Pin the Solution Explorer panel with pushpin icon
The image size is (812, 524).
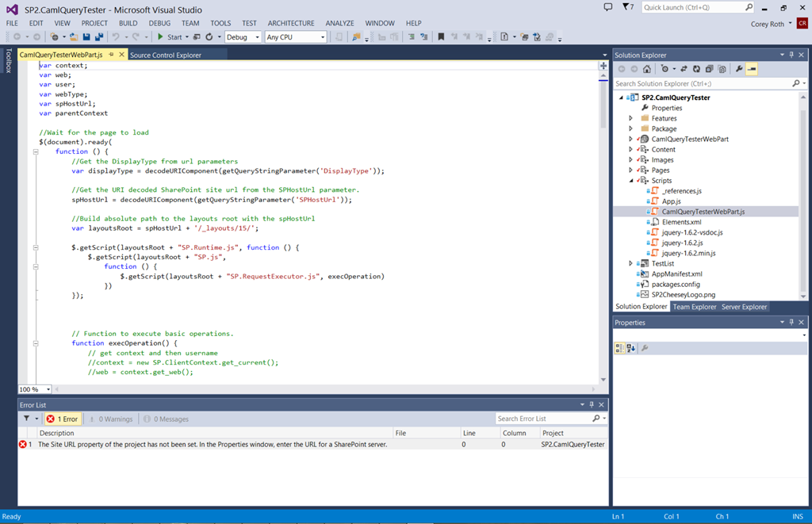(x=791, y=55)
